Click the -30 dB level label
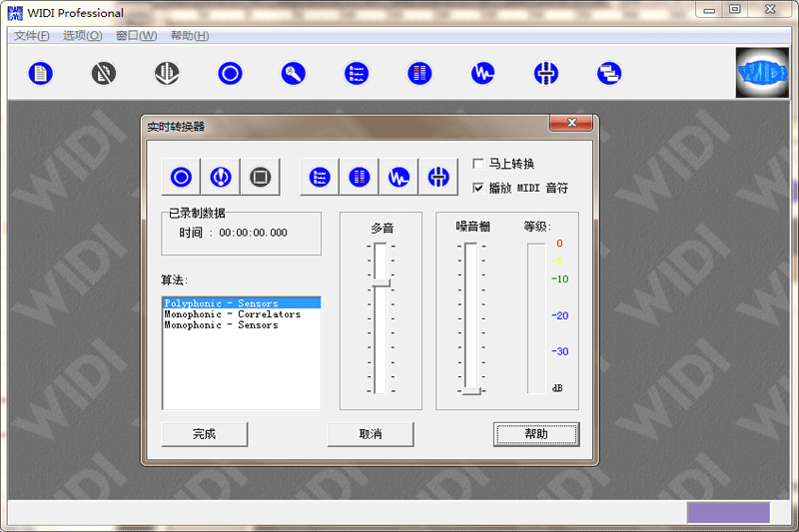The height and width of the screenshot is (532, 799). pyautogui.click(x=559, y=351)
